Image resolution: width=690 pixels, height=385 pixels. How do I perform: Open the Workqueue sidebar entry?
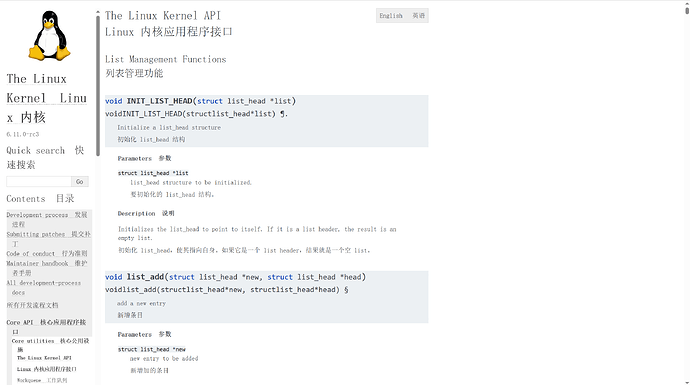tap(42, 380)
